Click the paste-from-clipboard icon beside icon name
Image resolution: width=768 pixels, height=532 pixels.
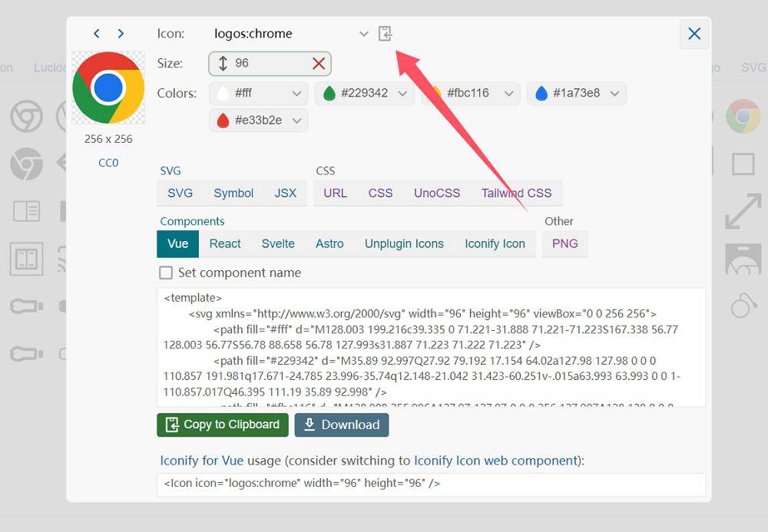386,34
